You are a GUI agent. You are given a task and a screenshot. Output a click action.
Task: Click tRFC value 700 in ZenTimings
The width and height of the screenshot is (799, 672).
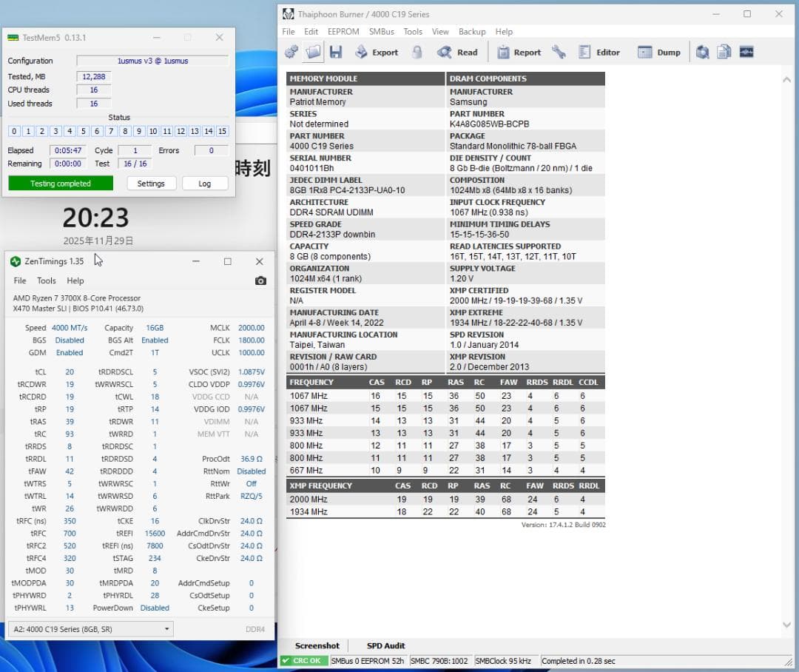tap(70, 534)
